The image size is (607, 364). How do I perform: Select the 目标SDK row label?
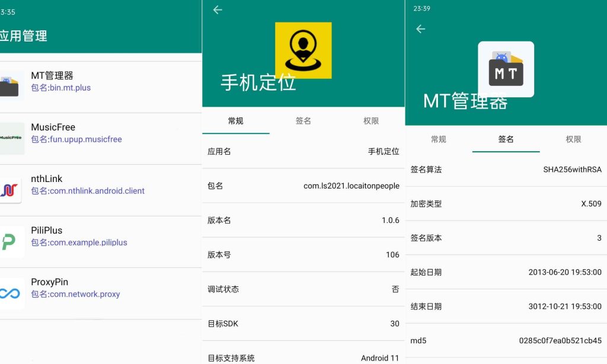223,324
